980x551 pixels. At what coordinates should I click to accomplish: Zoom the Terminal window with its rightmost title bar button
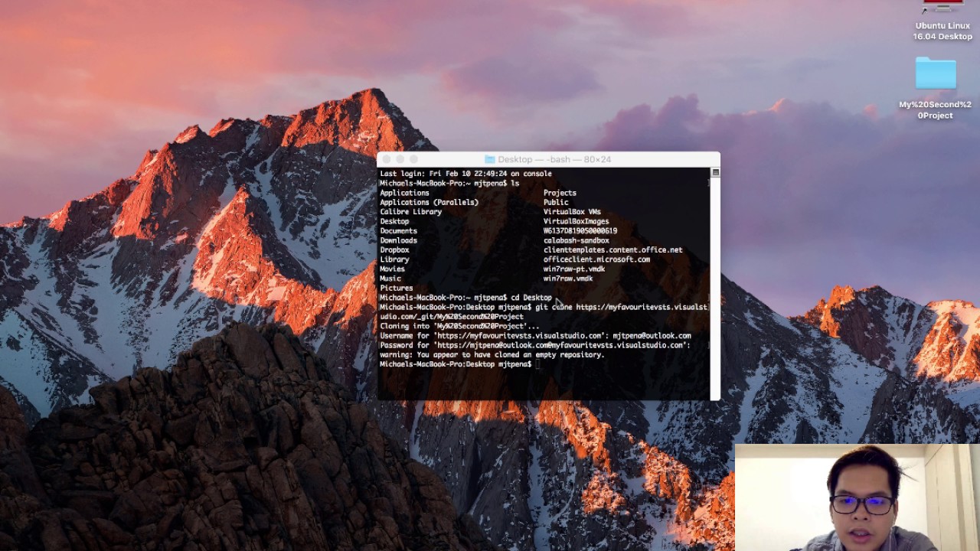[413, 159]
